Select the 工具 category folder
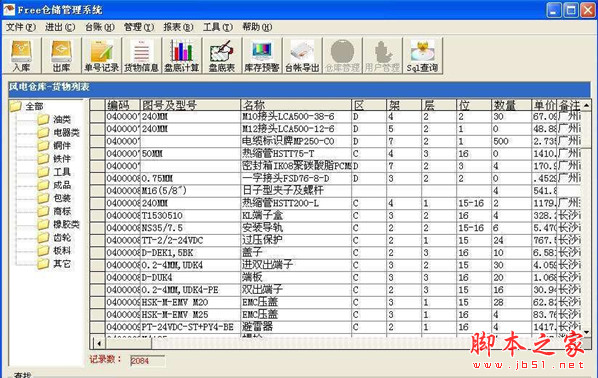Viewport: 598px width, 378px height. [x=62, y=172]
